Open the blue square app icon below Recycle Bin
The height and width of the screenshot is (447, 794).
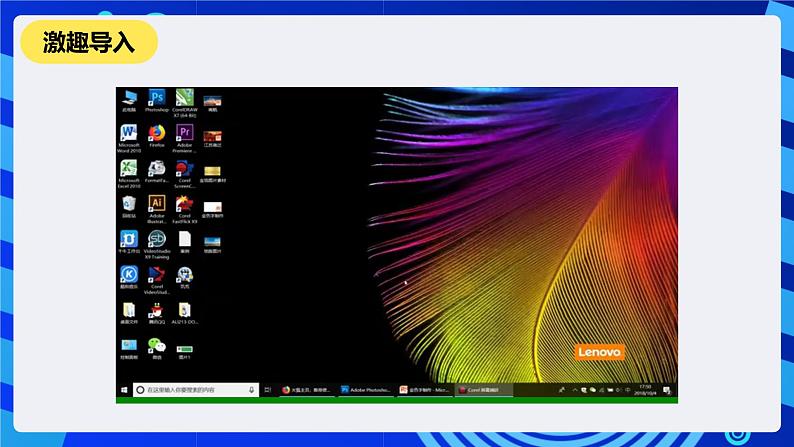point(129,242)
